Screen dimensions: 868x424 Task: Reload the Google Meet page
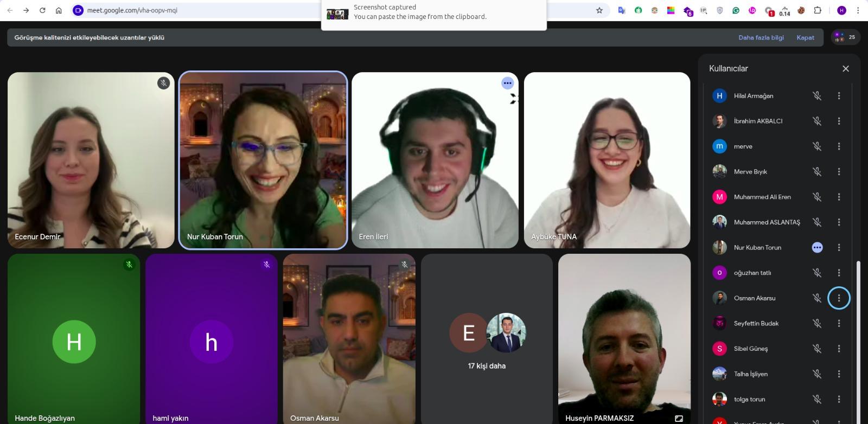pos(42,10)
